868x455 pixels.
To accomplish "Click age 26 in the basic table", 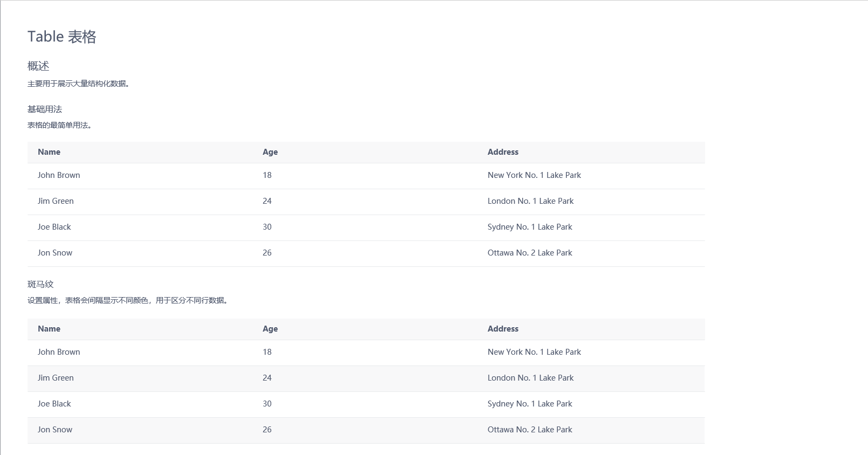I will [267, 253].
